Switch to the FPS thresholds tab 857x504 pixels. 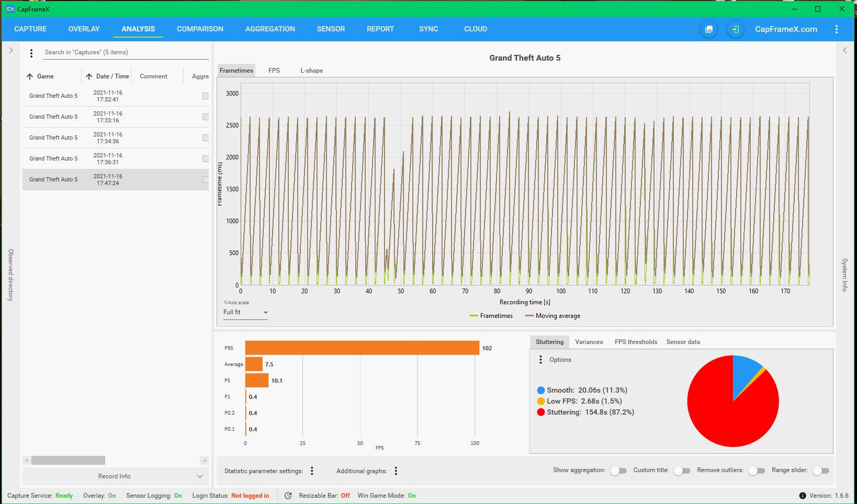point(636,342)
